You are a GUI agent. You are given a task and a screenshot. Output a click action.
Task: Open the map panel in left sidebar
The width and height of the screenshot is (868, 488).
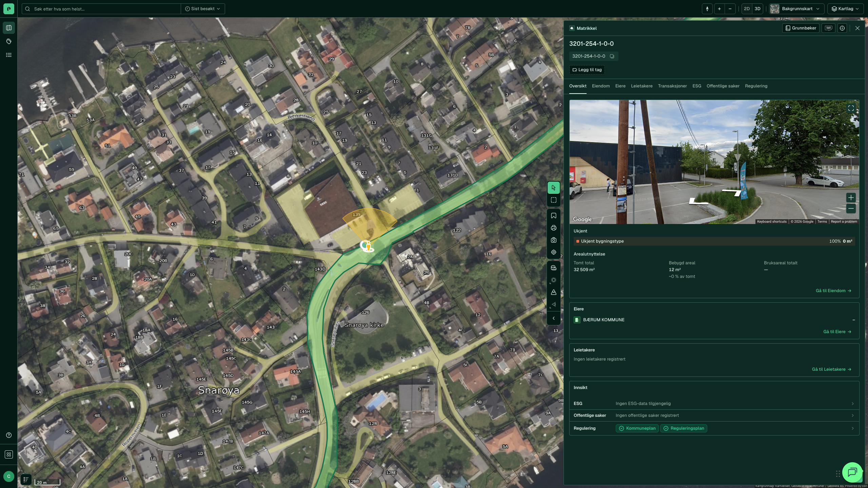[x=9, y=28]
